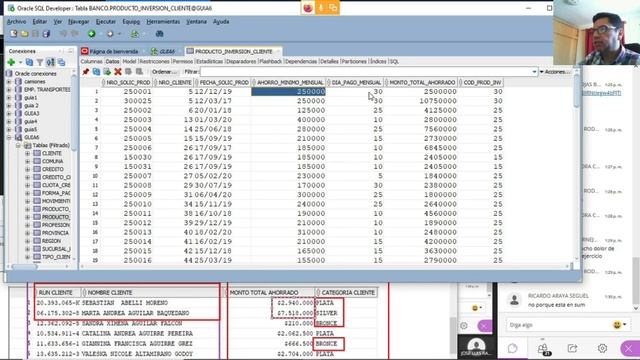Click the pin Freeze View icon in data toolbar

[86, 72]
